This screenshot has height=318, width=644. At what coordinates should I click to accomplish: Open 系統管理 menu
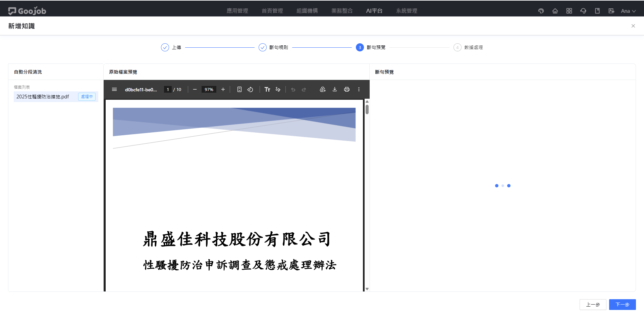point(407,11)
